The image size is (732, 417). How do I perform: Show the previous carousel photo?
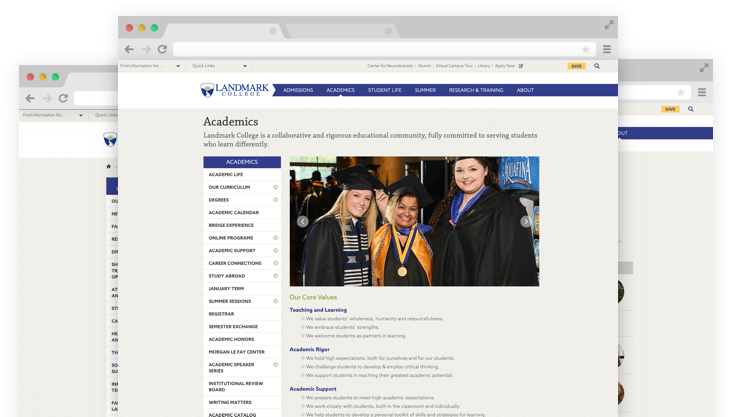303,221
